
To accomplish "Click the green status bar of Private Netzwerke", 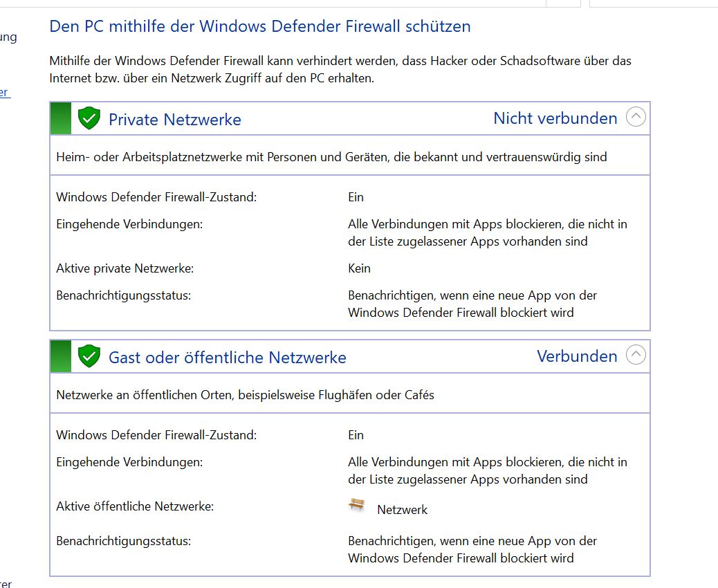I will click(x=60, y=118).
